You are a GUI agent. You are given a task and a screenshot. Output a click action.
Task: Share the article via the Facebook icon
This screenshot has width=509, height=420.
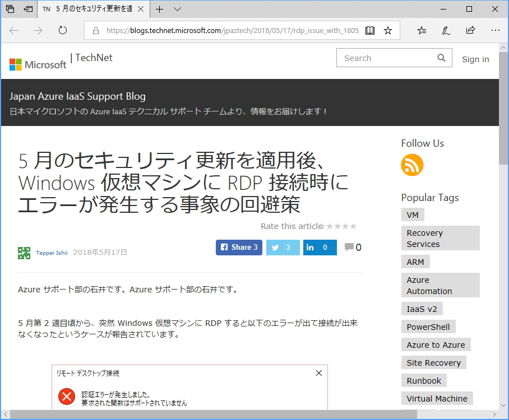(x=239, y=247)
